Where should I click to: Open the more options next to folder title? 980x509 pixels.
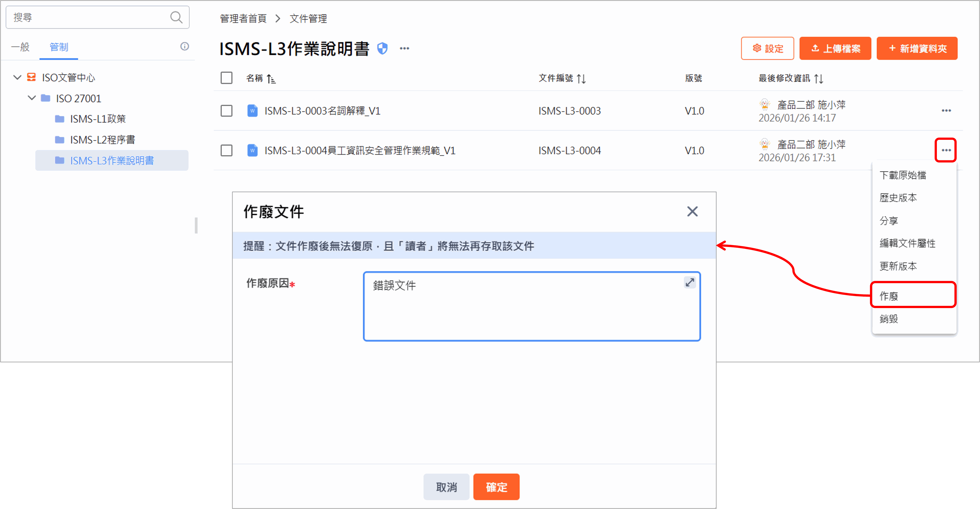pos(404,48)
